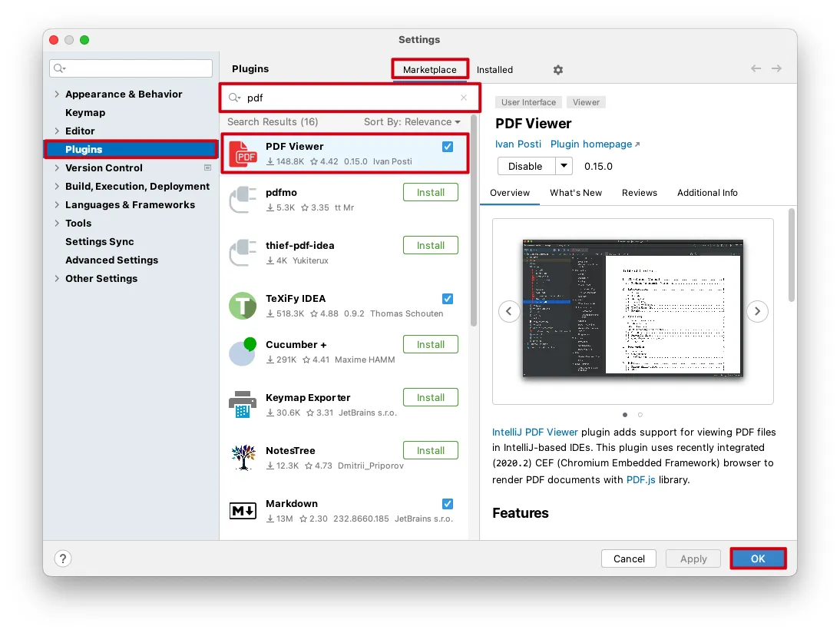Click the Version Control project-level settings icon

click(207, 167)
